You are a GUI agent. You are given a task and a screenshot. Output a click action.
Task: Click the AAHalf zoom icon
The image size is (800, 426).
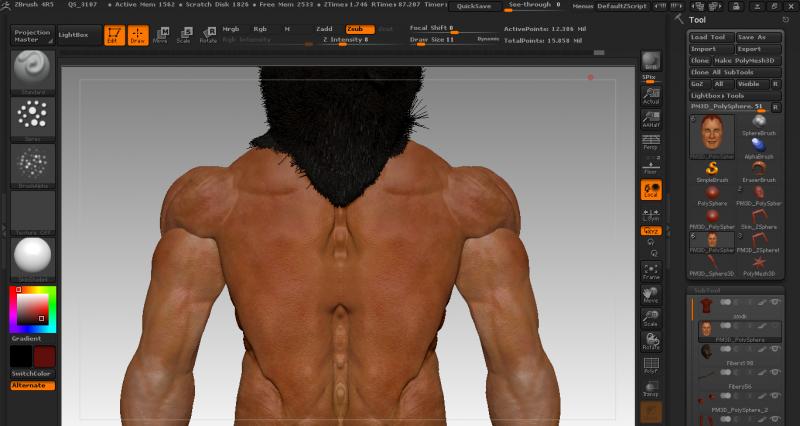pyautogui.click(x=651, y=119)
